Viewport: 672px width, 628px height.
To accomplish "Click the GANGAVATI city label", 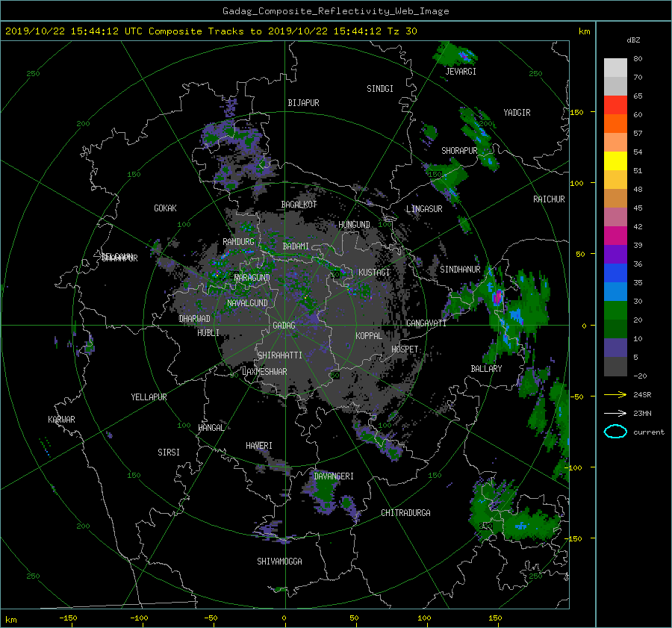I will (x=426, y=323).
